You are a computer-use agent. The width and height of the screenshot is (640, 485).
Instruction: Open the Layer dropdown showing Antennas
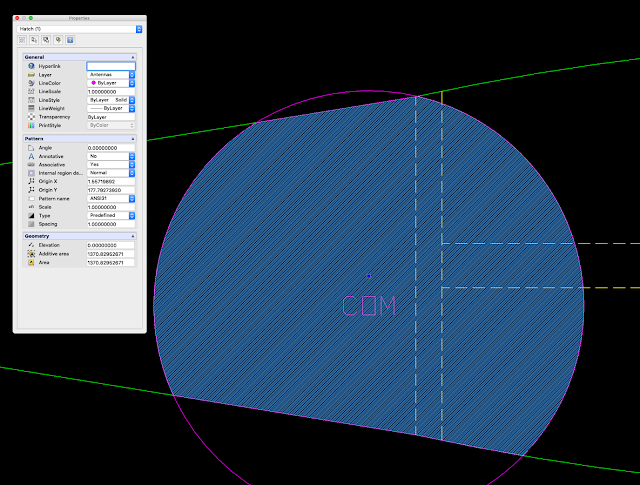pos(111,75)
